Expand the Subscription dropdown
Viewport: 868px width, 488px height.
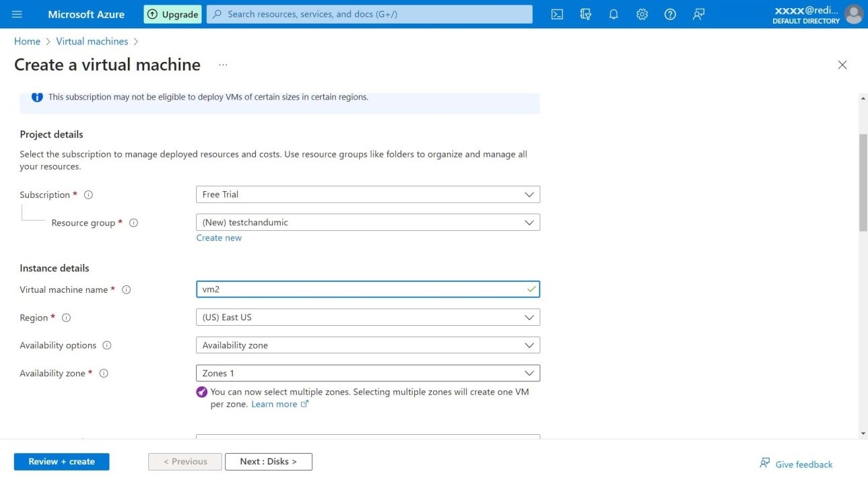click(368, 195)
